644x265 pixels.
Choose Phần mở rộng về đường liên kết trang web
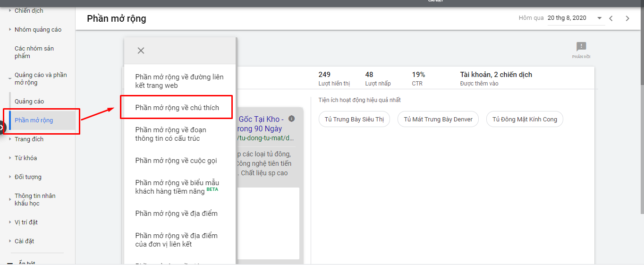[180, 81]
